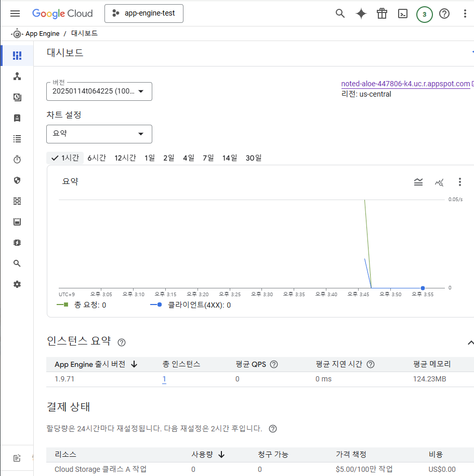Screen dimensions: 474x476
Task: Select the 4일 time range
Action: [189, 158]
